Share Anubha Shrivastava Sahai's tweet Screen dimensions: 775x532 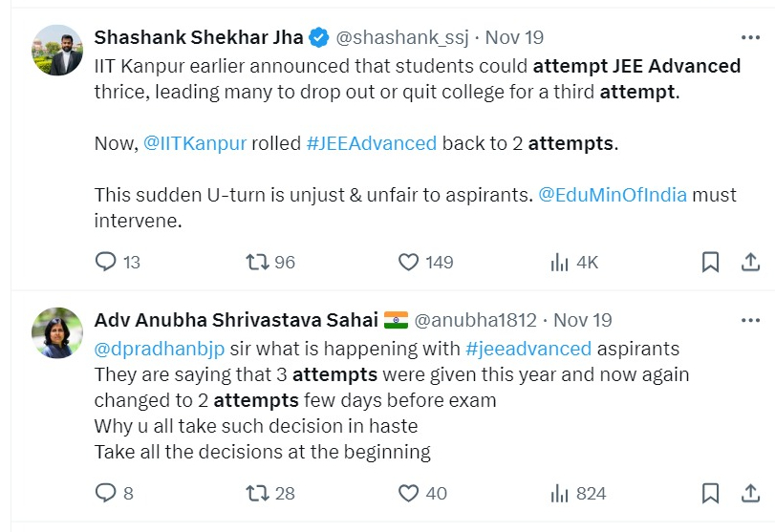click(x=751, y=493)
